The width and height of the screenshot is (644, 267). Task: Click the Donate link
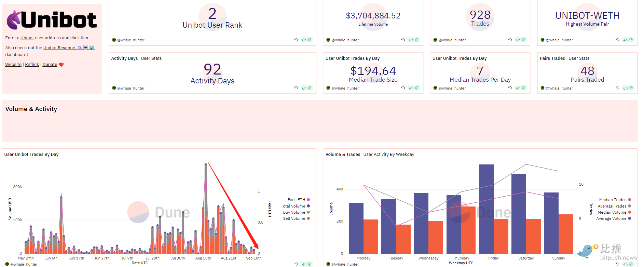[50, 65]
